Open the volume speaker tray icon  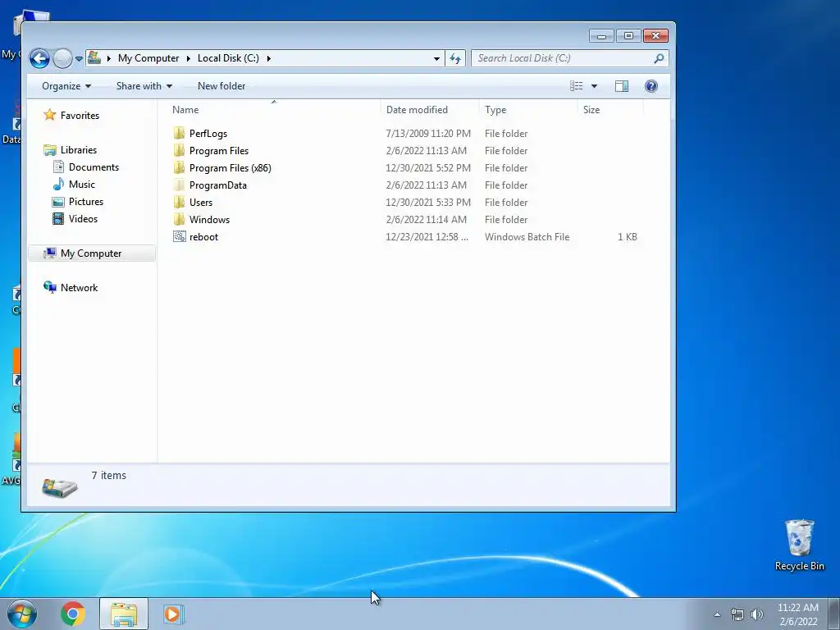(x=756, y=614)
